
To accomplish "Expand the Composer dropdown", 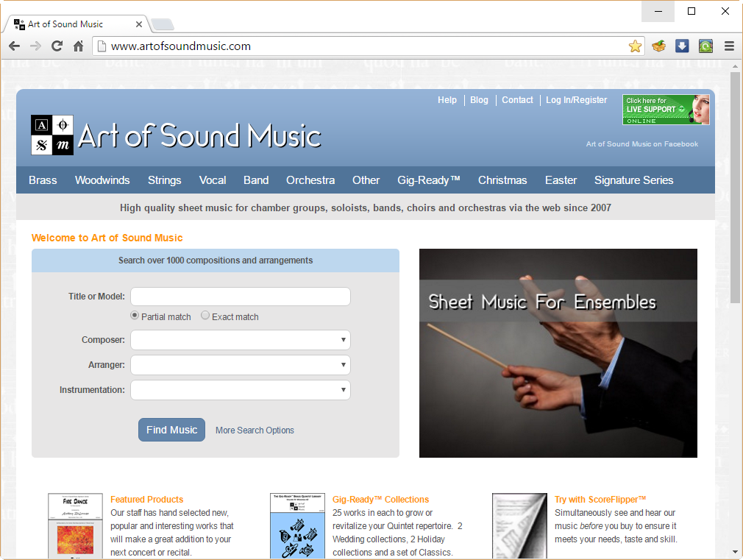I will (x=241, y=340).
